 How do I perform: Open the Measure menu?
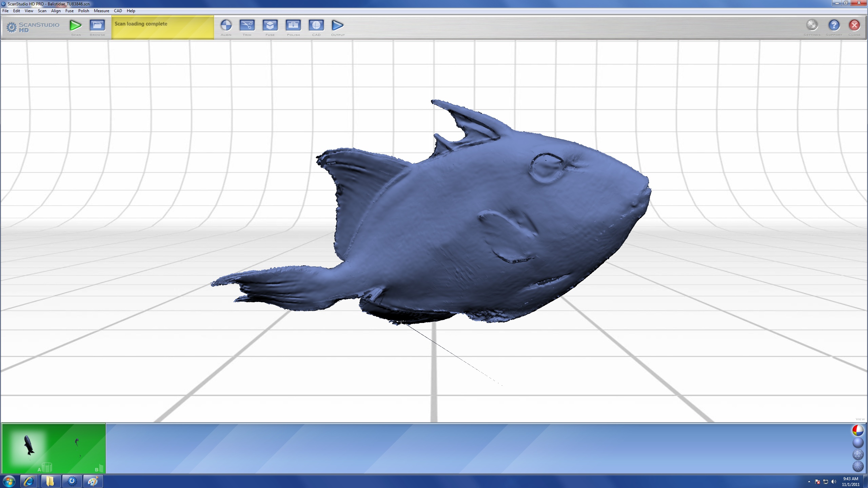[x=101, y=11]
